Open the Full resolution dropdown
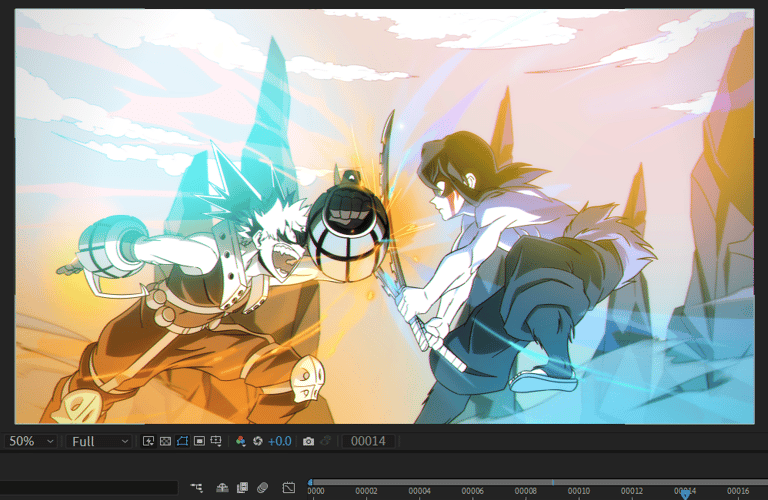The image size is (768, 500). [99, 441]
